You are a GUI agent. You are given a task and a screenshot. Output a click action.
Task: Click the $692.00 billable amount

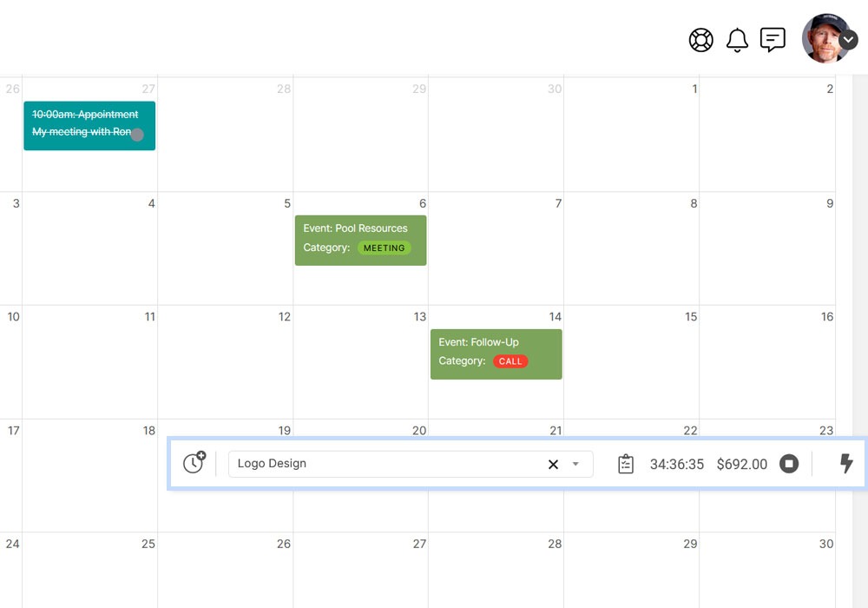(x=741, y=465)
